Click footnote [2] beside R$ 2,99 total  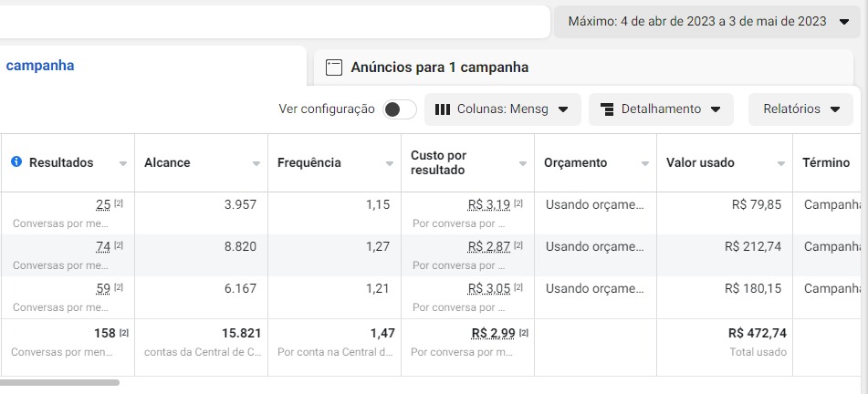[524, 332]
